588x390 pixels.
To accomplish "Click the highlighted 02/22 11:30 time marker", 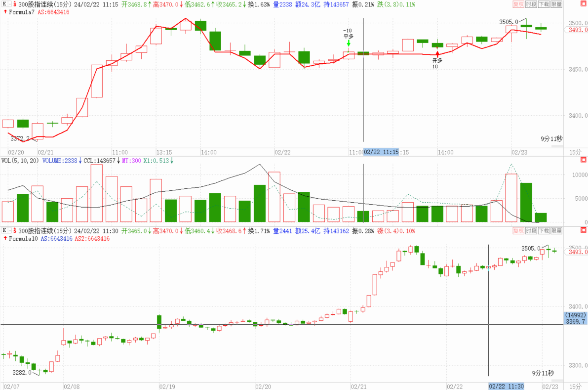I will pos(506,386).
